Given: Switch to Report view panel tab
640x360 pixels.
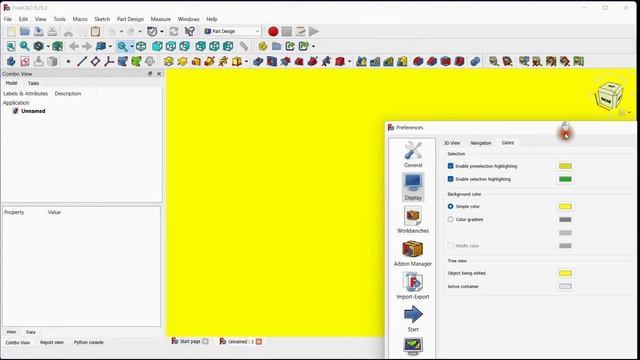Looking at the screenshot, I should (52, 342).
